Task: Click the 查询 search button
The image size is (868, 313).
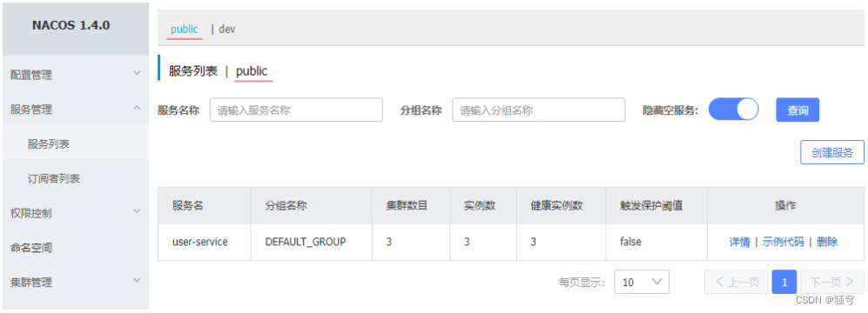Action: pos(797,110)
